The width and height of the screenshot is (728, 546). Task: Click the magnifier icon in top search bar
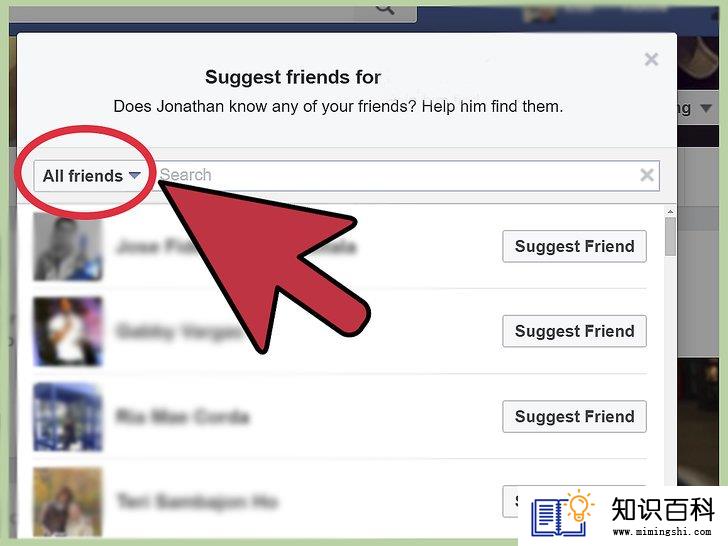(385, 8)
